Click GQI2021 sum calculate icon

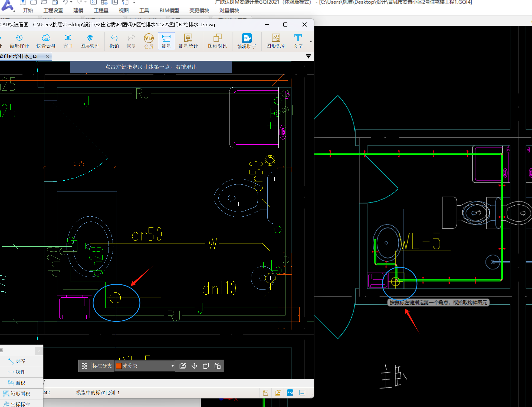coord(93,2)
